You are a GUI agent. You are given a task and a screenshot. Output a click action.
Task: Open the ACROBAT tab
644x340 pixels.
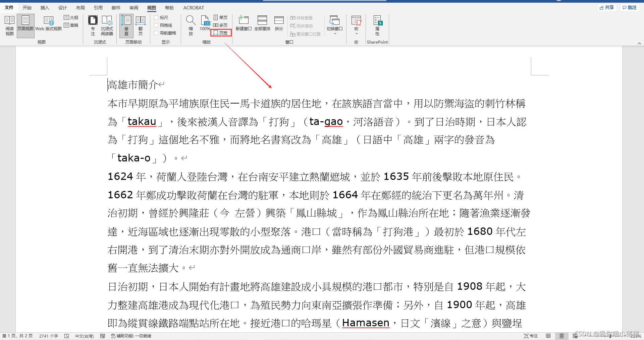pyautogui.click(x=194, y=7)
